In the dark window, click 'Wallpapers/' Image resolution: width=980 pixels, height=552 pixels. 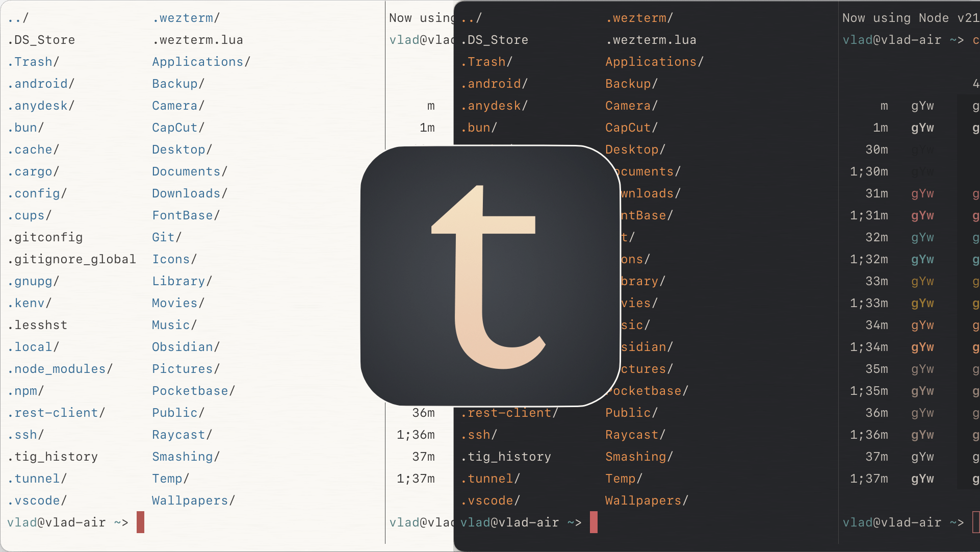coord(647,500)
